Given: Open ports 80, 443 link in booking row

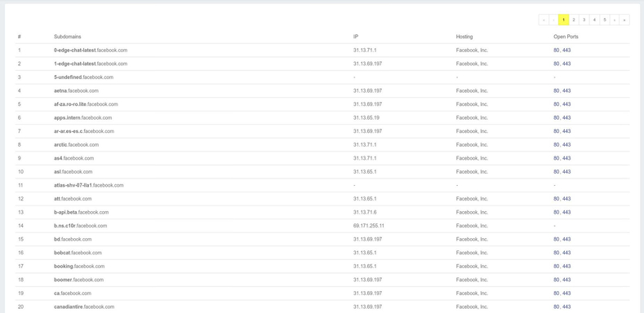Looking at the screenshot, I should [562, 267].
